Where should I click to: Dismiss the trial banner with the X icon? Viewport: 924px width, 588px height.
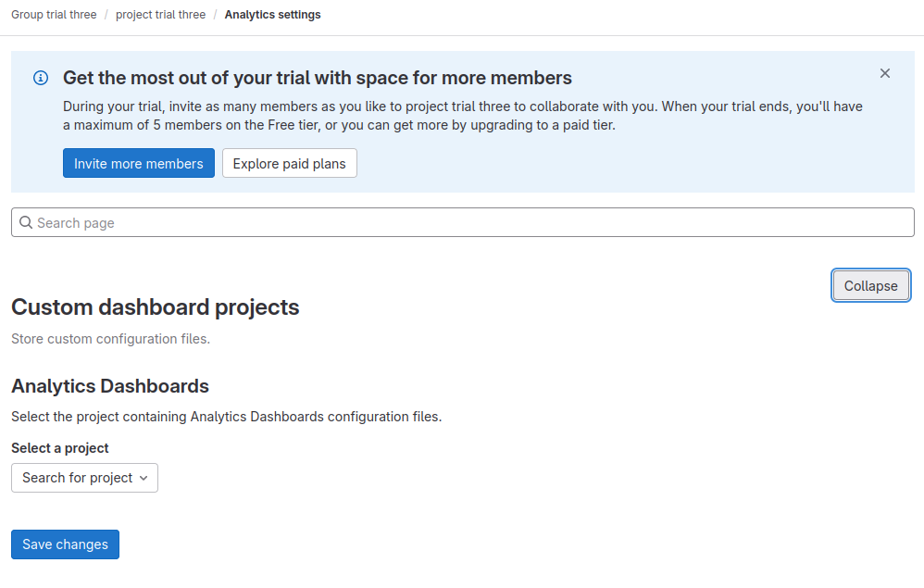point(885,73)
